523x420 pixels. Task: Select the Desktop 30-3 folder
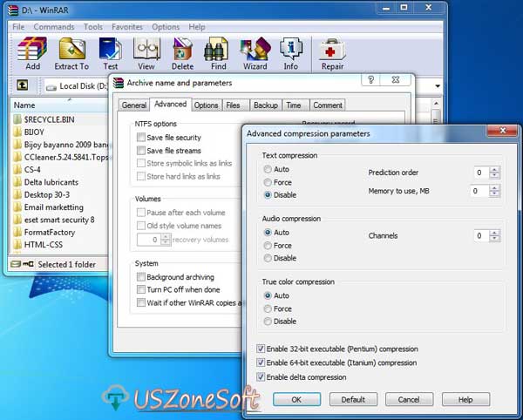[47, 194]
